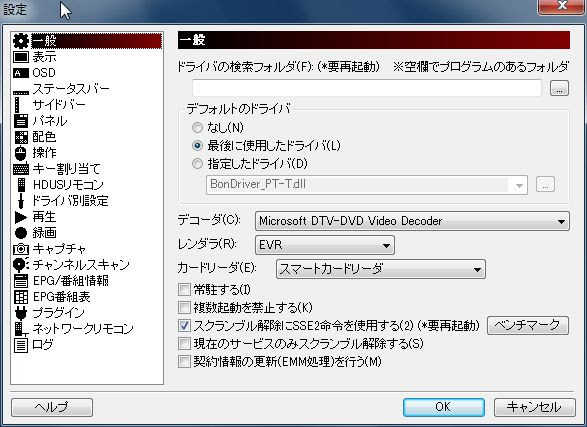Click the bar icon beside ステータスバー

tap(21, 92)
